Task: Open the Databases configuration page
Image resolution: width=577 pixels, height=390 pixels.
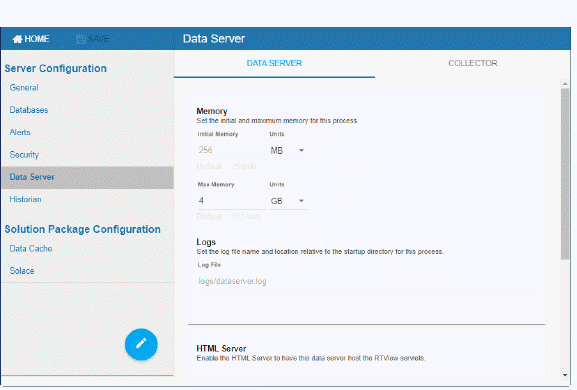Action: click(x=29, y=110)
